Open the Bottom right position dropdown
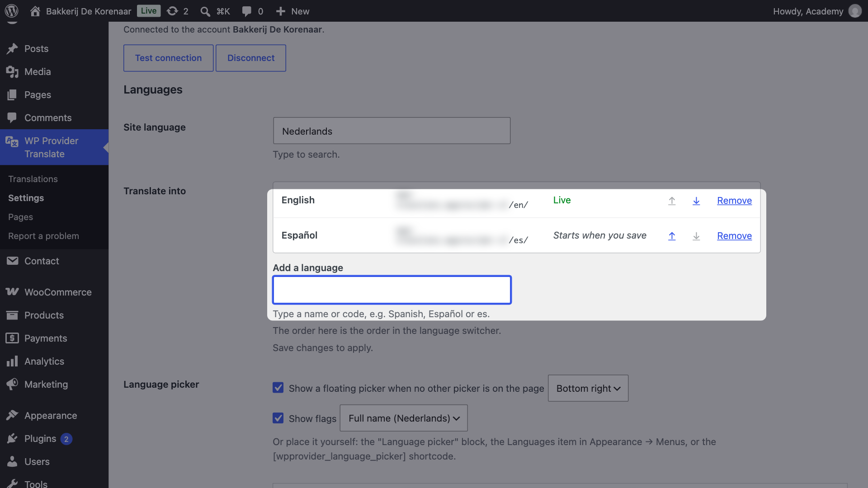The image size is (868, 488). [588, 388]
